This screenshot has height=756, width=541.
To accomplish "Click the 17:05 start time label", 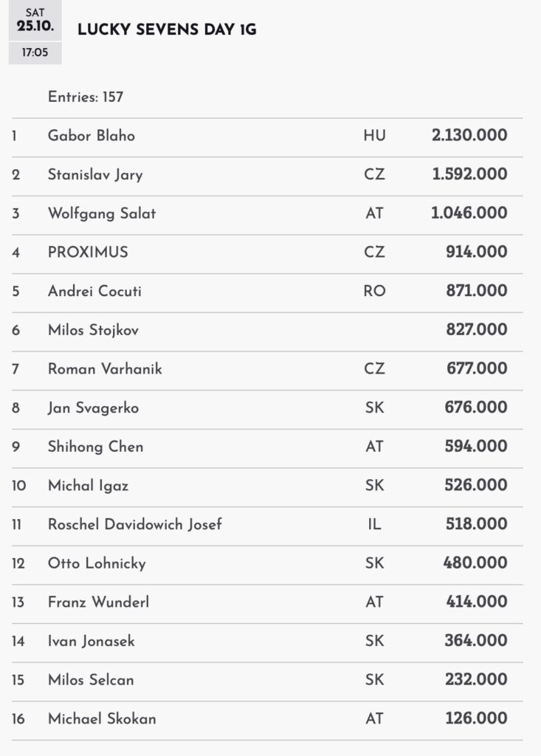I will tap(35, 54).
